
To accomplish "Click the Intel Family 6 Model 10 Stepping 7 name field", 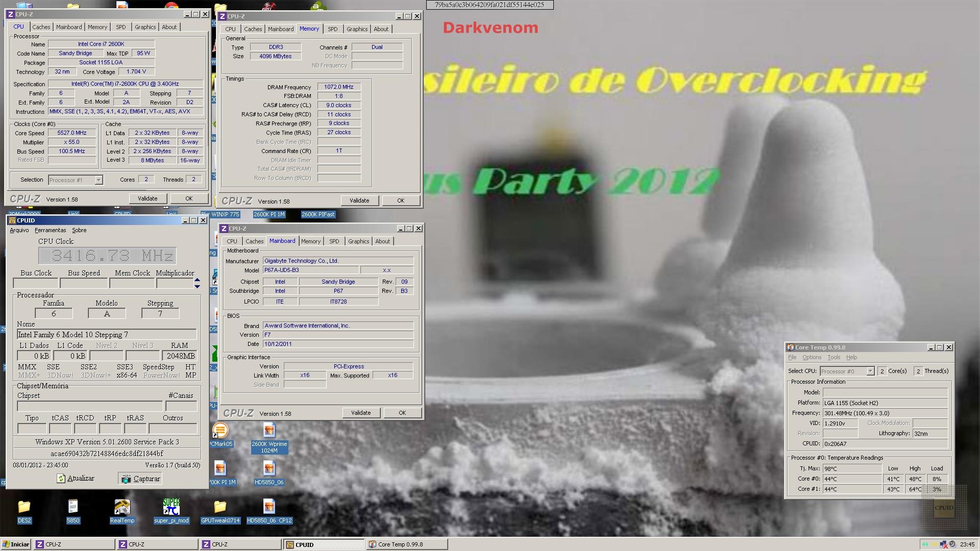I will tap(107, 335).
